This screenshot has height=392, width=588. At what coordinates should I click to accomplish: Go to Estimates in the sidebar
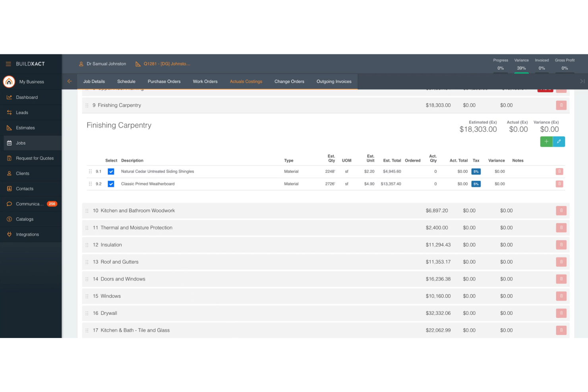[x=25, y=127]
